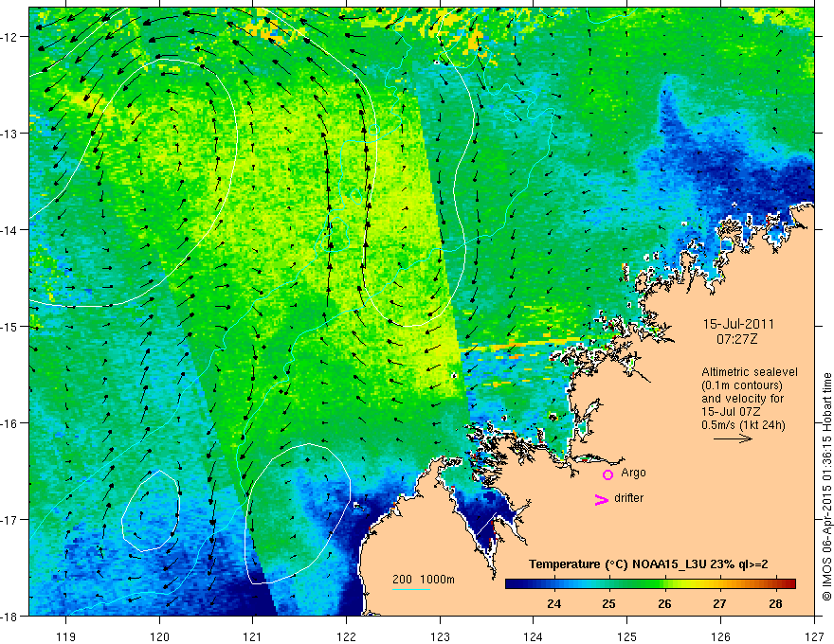Click the magenta Argo circle legend symbol
Screen dimensions: 834x644
[607, 474]
